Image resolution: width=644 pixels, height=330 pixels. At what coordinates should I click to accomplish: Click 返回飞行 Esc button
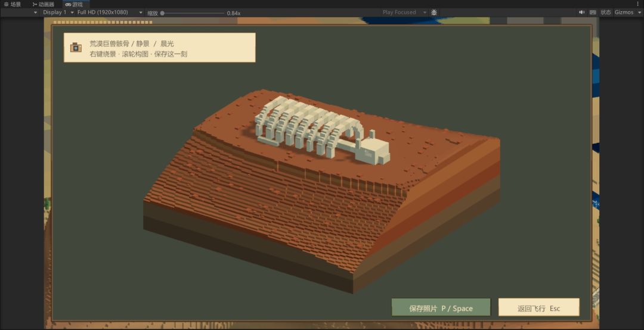click(539, 308)
